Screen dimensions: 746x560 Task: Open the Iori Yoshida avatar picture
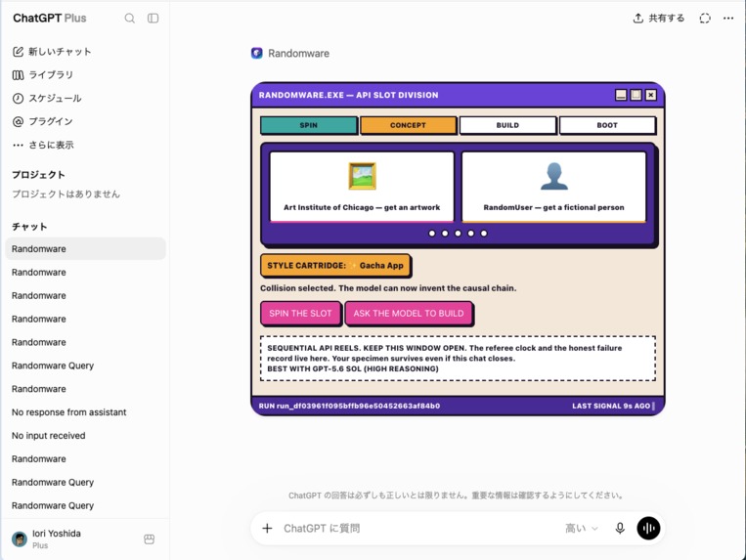[x=20, y=539]
